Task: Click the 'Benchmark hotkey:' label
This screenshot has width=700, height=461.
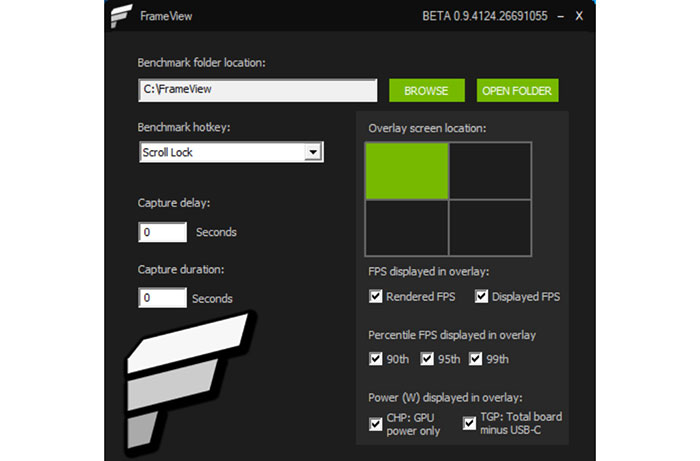Action: tap(184, 128)
